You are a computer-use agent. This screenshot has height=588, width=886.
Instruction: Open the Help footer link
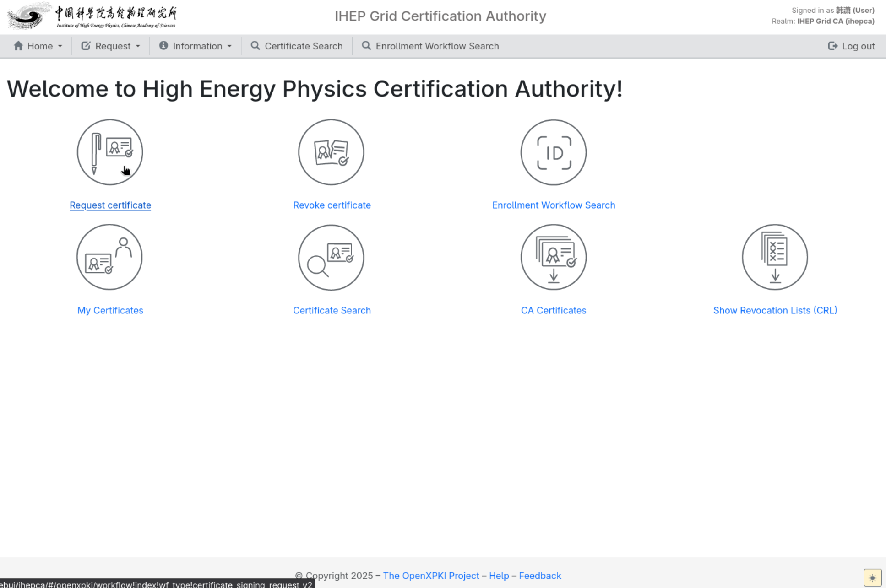[499, 576]
